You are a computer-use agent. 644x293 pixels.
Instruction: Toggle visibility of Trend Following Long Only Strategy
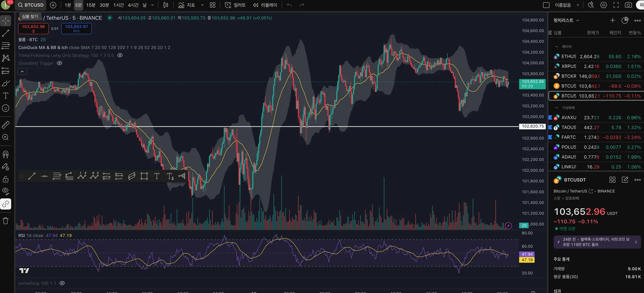coord(120,55)
